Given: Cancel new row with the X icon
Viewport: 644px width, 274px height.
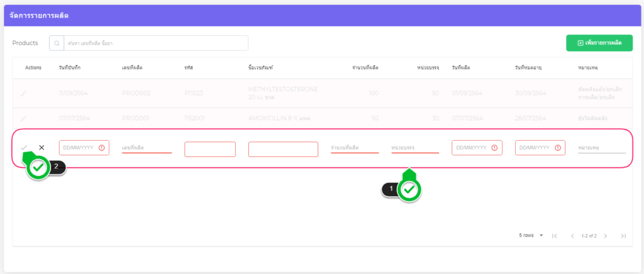Looking at the screenshot, I should [x=42, y=148].
